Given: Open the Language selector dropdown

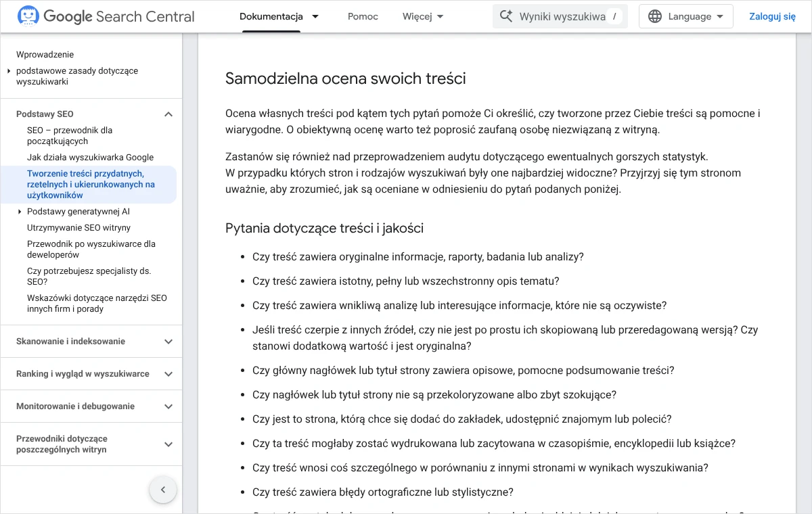Looking at the screenshot, I should [x=686, y=16].
